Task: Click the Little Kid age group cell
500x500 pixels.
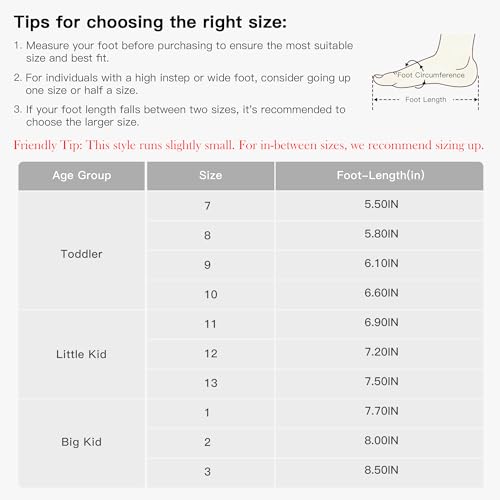Action: point(82,354)
